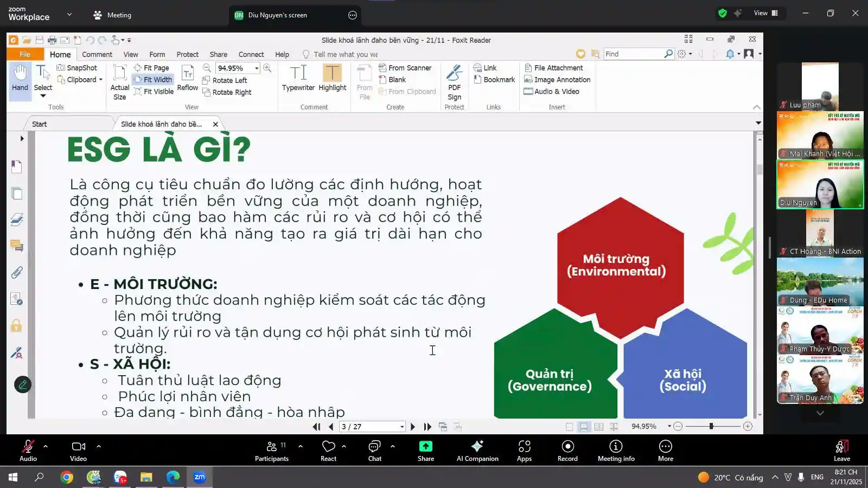Enable Fit Width view mode

click(153, 80)
